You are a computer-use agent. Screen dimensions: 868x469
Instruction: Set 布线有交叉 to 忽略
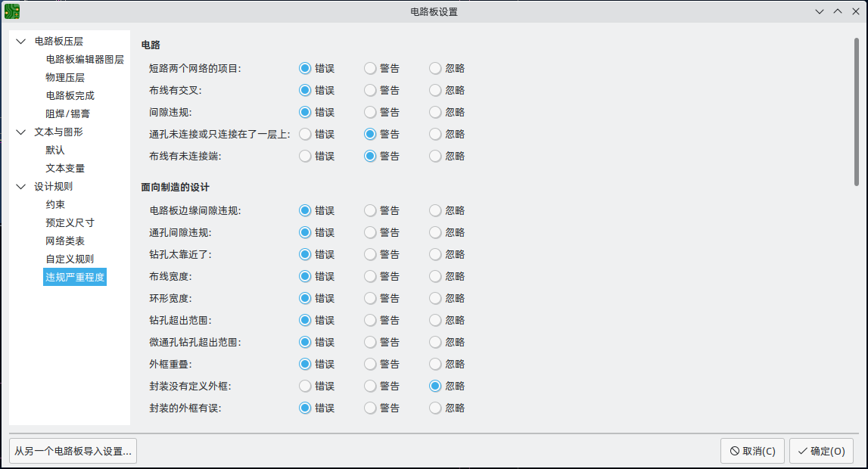click(435, 90)
